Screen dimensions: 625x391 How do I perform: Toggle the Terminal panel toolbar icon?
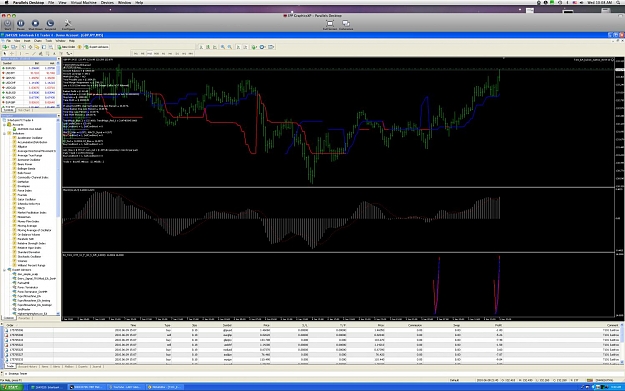tap(43, 47)
